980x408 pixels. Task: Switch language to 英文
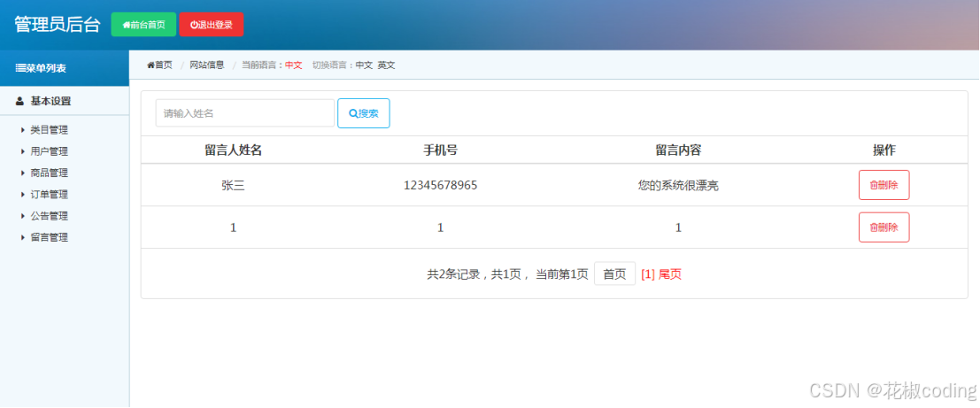click(386, 65)
